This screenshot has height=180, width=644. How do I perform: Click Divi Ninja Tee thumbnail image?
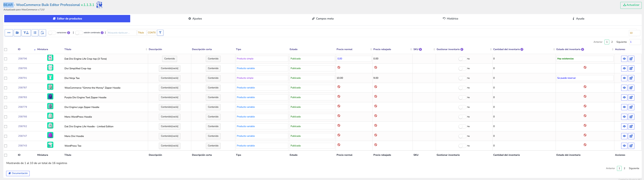50,77
